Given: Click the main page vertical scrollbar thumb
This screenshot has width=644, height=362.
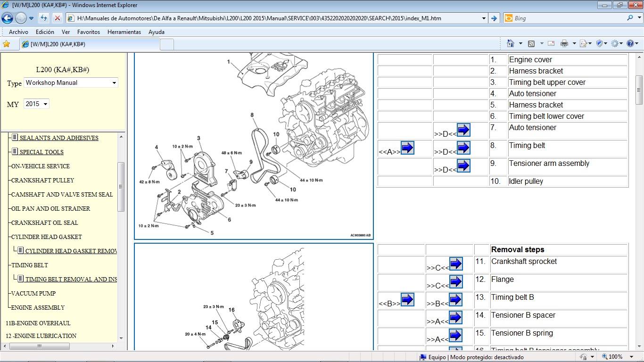Looking at the screenshot, I should [639, 90].
